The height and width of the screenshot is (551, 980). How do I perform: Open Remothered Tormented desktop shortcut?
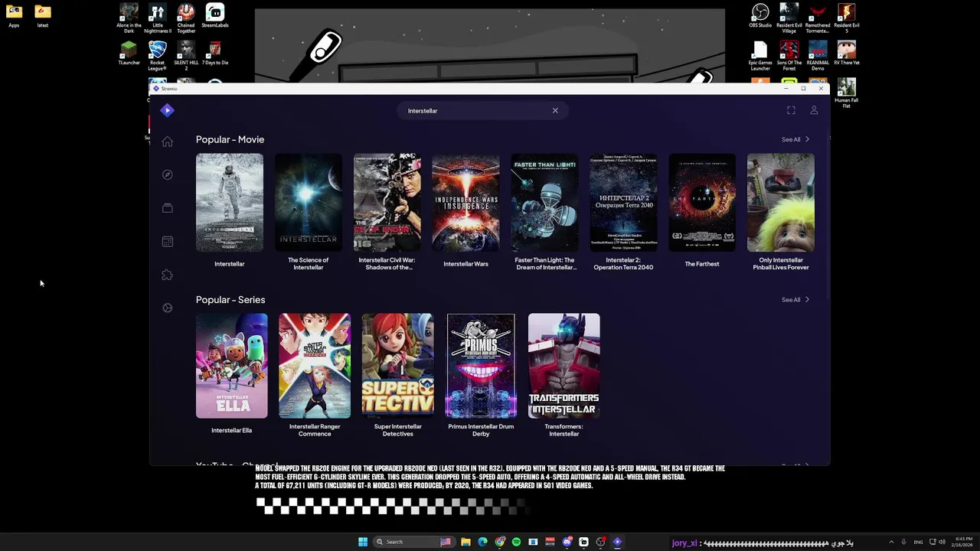[x=818, y=18]
